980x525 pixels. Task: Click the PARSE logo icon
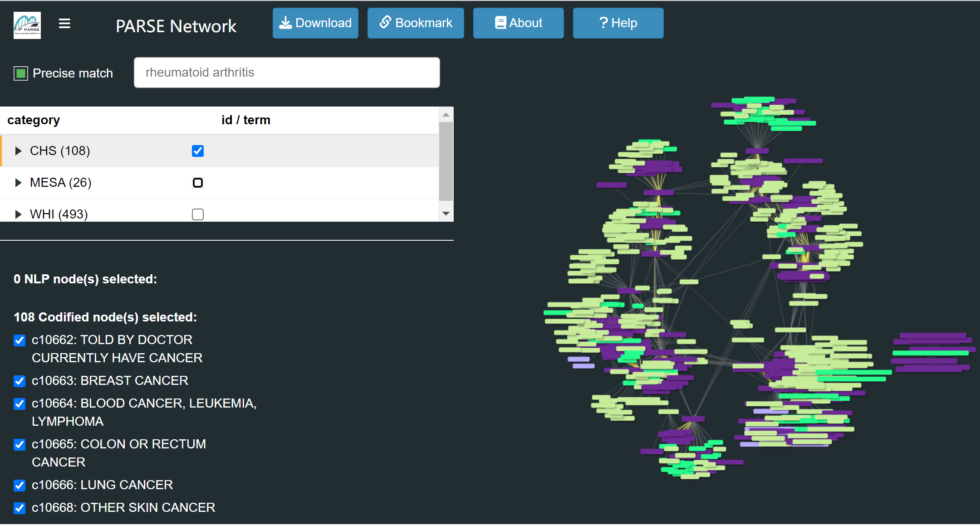point(27,25)
